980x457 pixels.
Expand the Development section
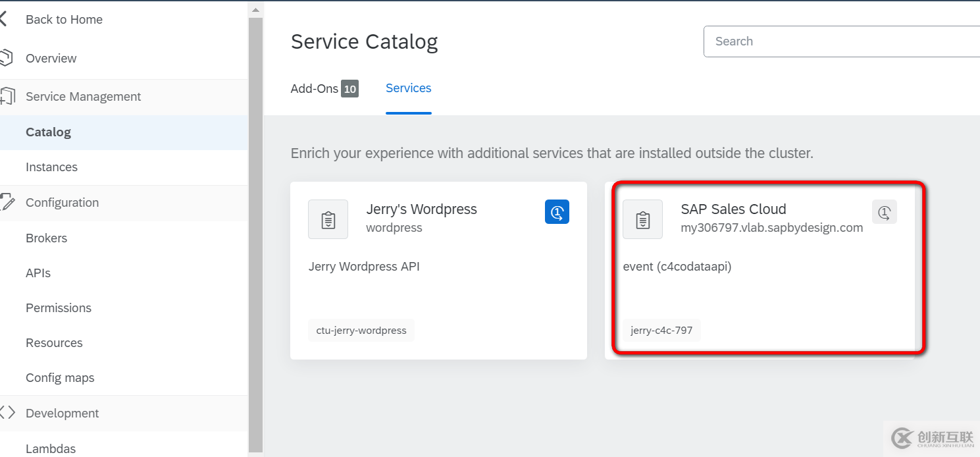62,413
